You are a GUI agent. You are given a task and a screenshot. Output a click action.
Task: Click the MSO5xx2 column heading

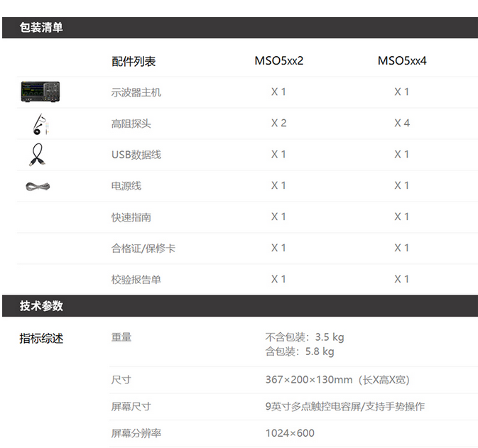pos(278,61)
